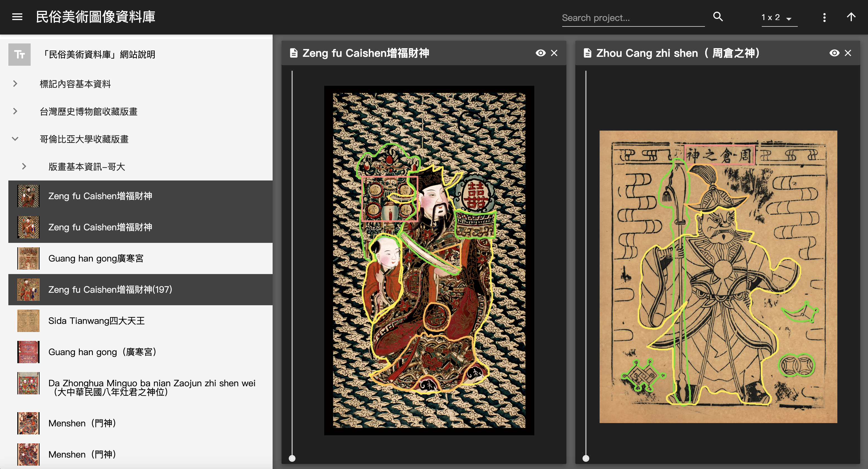Select the lower Menshen（門神）item
The height and width of the screenshot is (469, 868).
click(140, 454)
